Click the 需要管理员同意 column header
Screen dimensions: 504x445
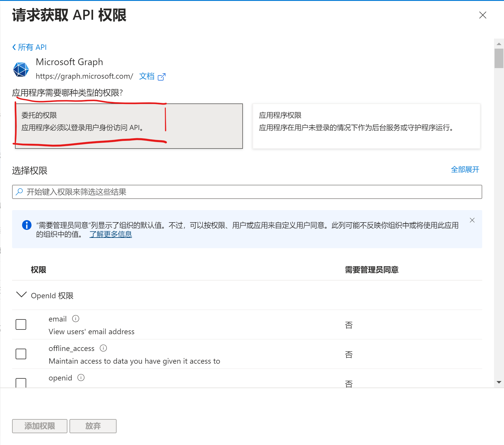tap(372, 270)
